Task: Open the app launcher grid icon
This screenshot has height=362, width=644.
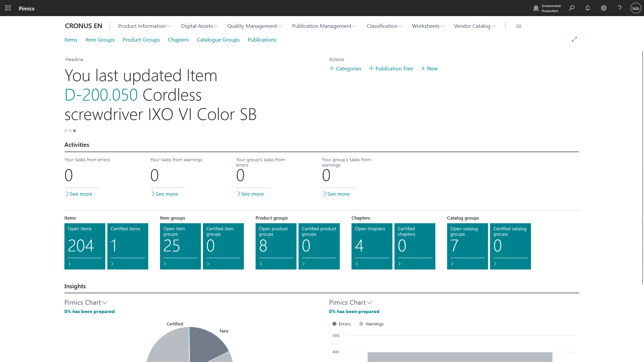Action: click(x=8, y=8)
